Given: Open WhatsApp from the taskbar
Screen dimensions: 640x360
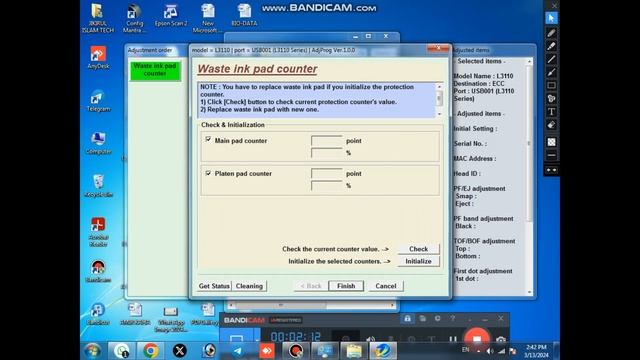Looking at the screenshot, I should [121, 351].
